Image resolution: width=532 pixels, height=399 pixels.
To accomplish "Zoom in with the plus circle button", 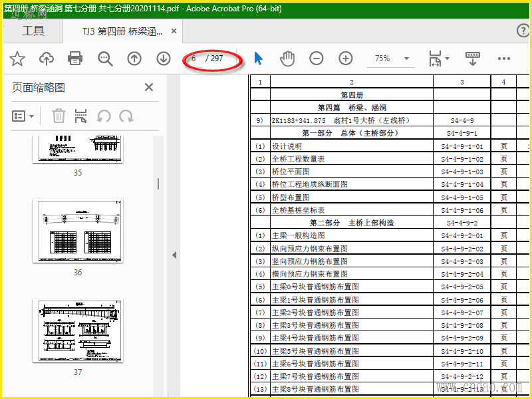I will pyautogui.click(x=345, y=59).
